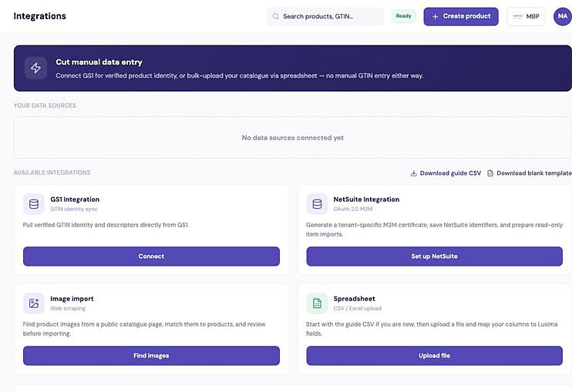Image resolution: width=572 pixels, height=392 pixels.
Task: Click the Image import picture icon
Action: 34,303
